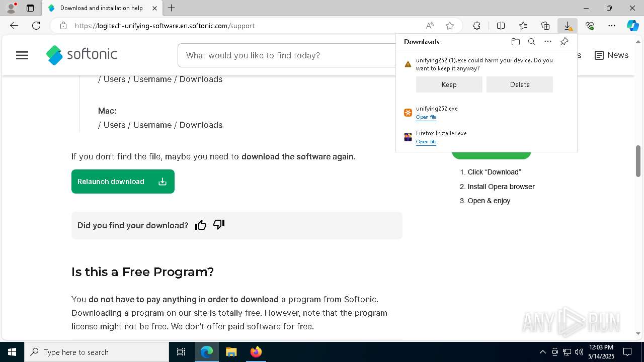Open Edge Settings and more menu
Screen dimensions: 644x362
click(x=612, y=26)
